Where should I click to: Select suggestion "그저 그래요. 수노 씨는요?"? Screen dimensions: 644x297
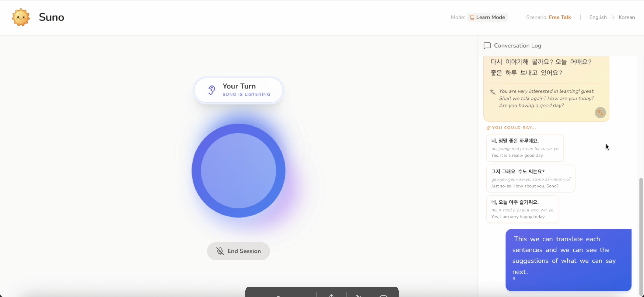pos(530,179)
